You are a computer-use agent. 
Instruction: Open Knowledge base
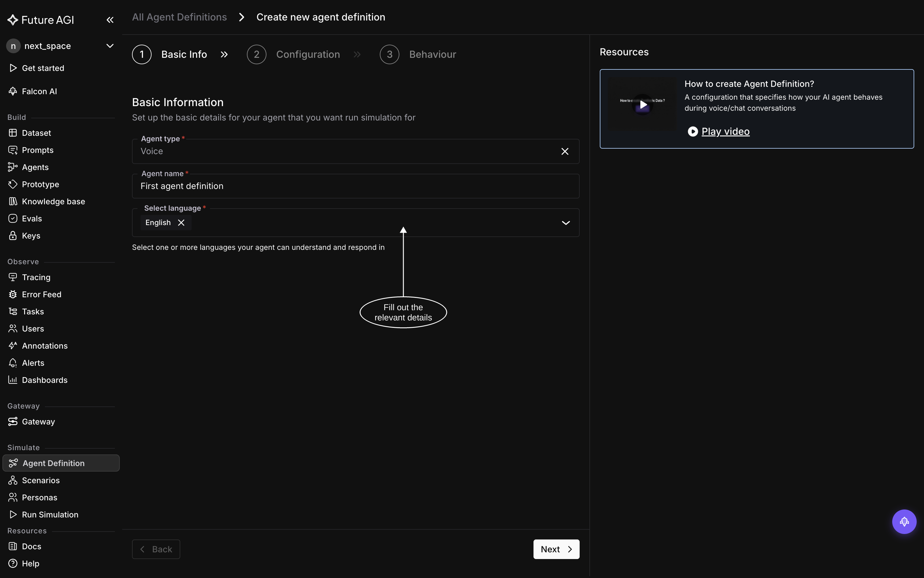(53, 202)
